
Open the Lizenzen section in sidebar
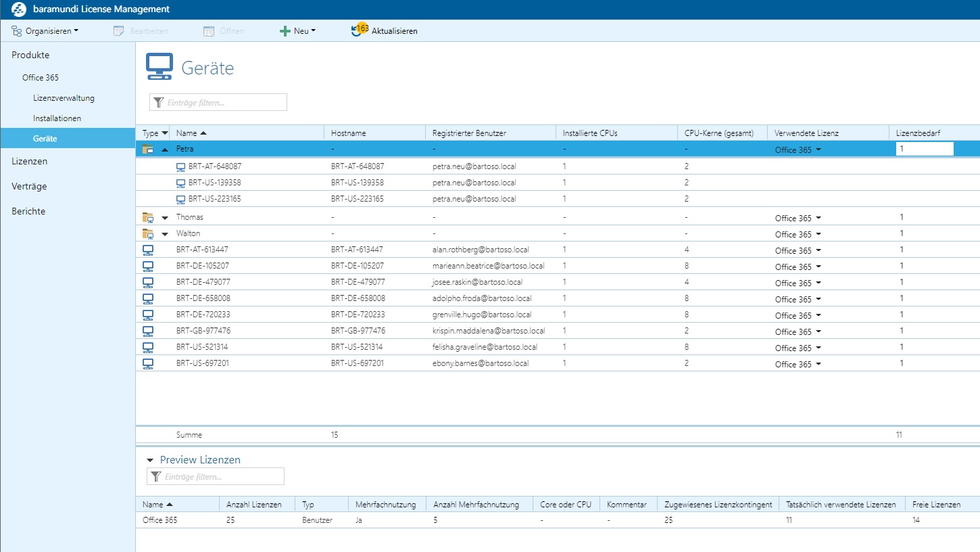pos(29,162)
